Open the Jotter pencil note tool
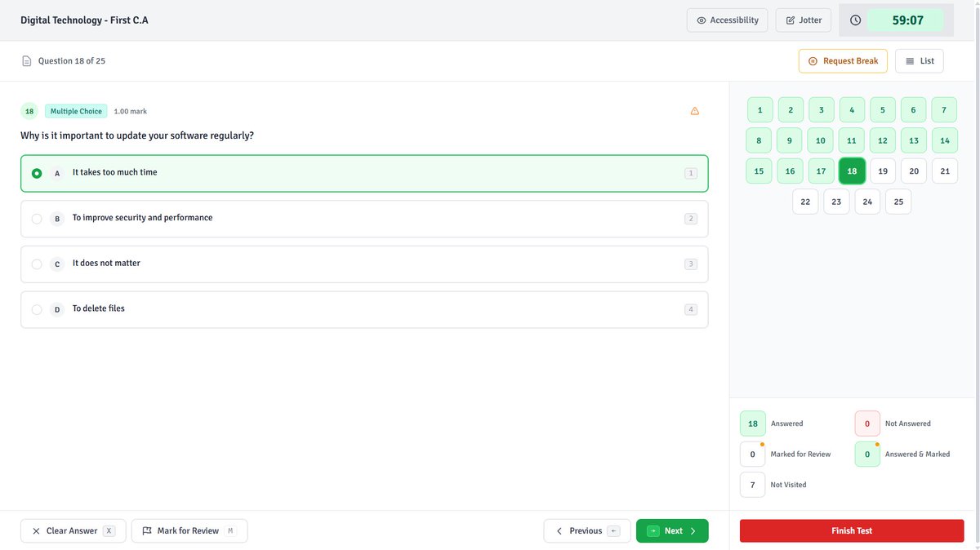This screenshot has width=980, height=550. [804, 20]
